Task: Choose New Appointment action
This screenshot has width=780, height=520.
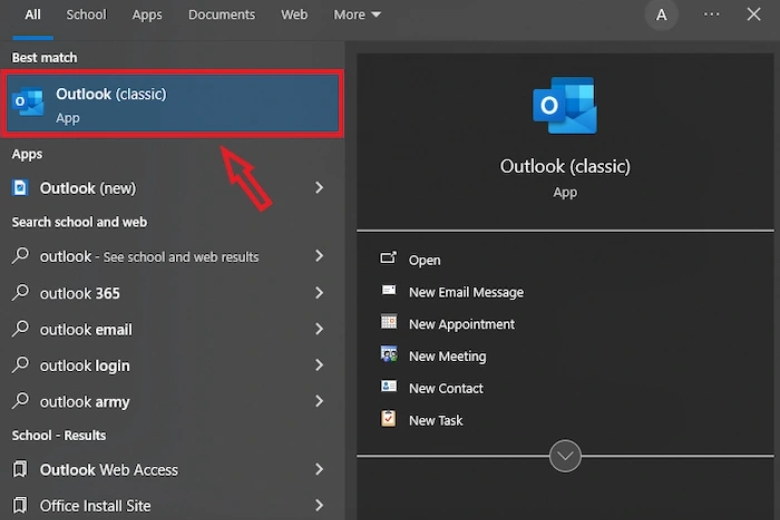Action: (x=462, y=324)
